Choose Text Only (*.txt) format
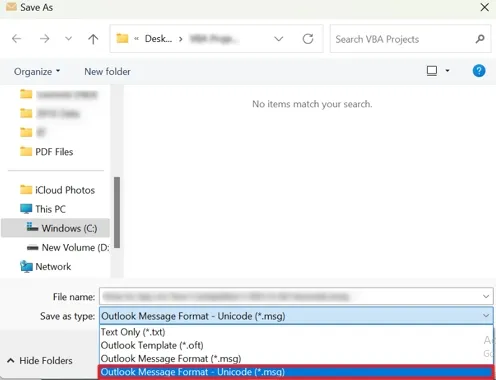The height and width of the screenshot is (380, 496). coord(296,332)
